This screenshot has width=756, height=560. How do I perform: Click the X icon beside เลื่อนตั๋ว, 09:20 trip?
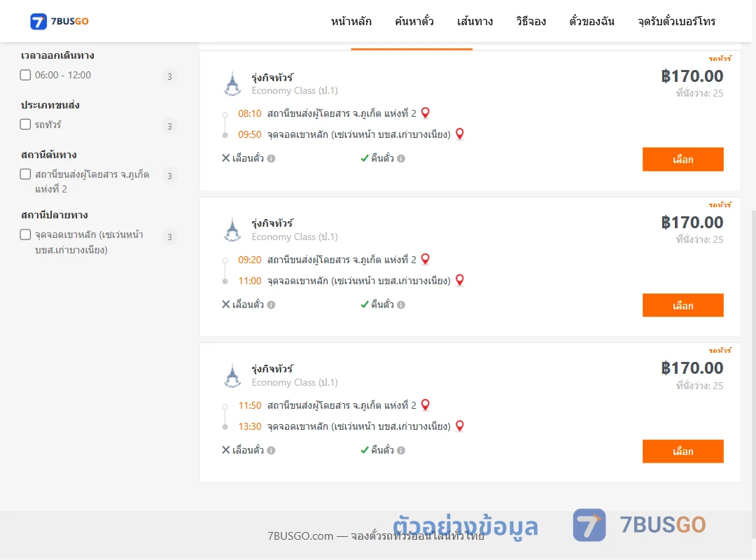click(225, 304)
